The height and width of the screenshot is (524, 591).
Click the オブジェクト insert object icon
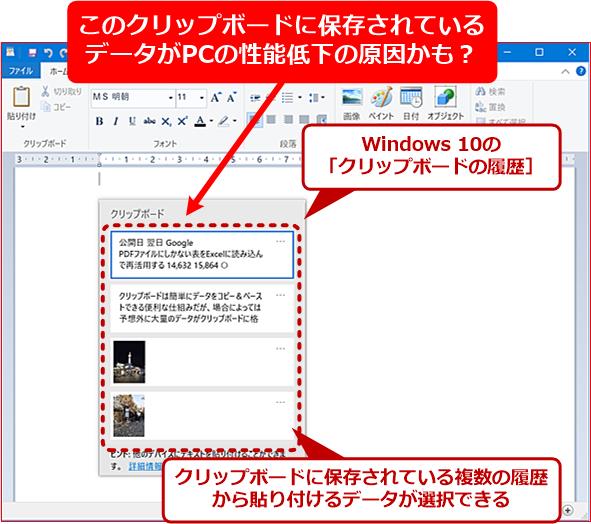click(x=445, y=97)
